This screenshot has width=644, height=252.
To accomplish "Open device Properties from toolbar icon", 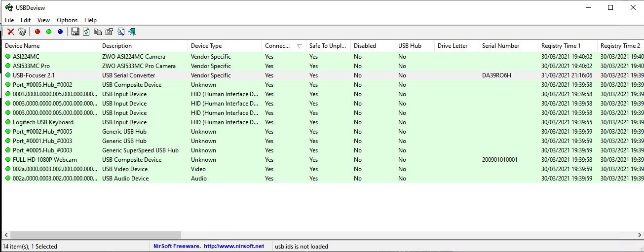I will pyautogui.click(x=109, y=32).
